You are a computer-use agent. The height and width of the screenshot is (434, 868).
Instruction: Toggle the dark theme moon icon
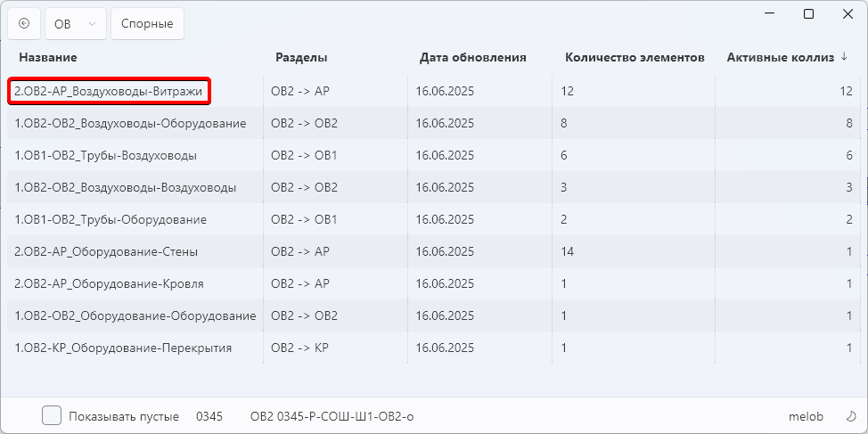point(851,416)
